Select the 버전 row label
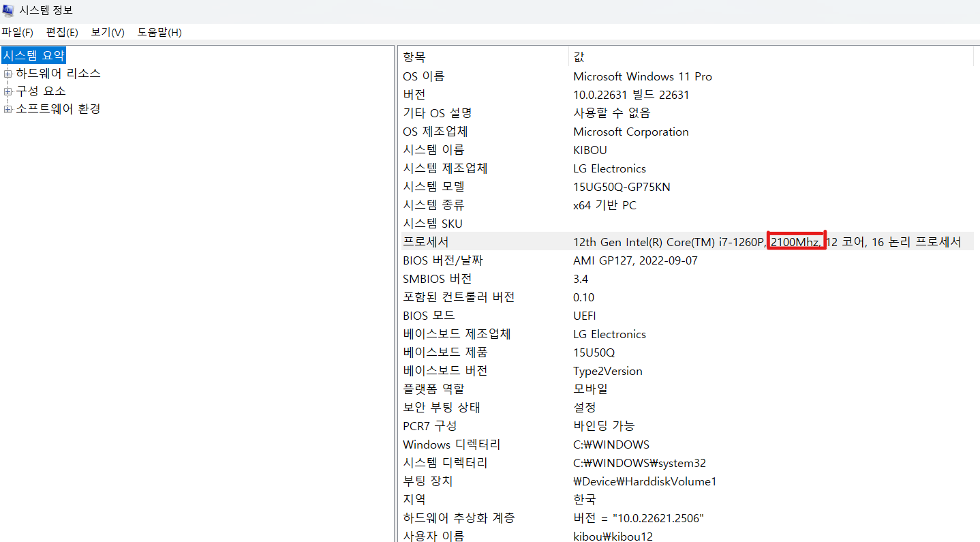Image resolution: width=980 pixels, height=542 pixels. [x=414, y=95]
